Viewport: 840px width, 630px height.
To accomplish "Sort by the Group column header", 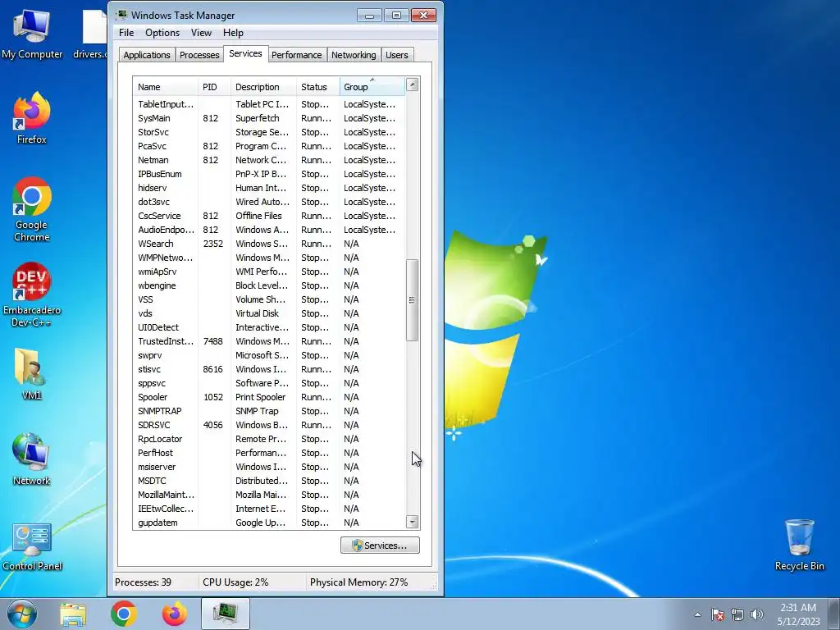I will coord(372,87).
